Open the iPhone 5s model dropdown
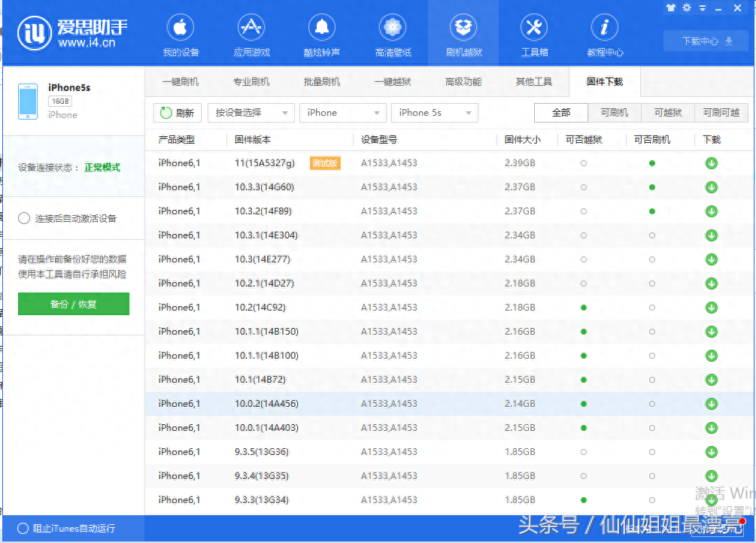 coord(434,112)
